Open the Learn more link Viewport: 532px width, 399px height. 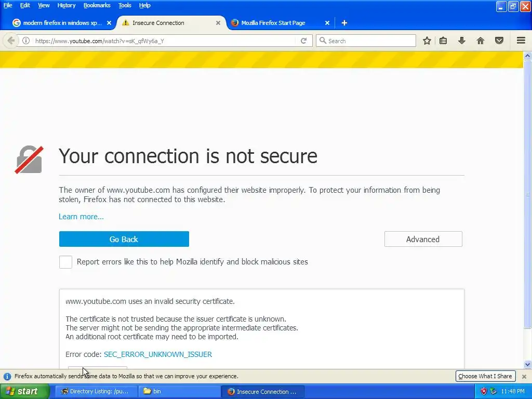[81, 217]
